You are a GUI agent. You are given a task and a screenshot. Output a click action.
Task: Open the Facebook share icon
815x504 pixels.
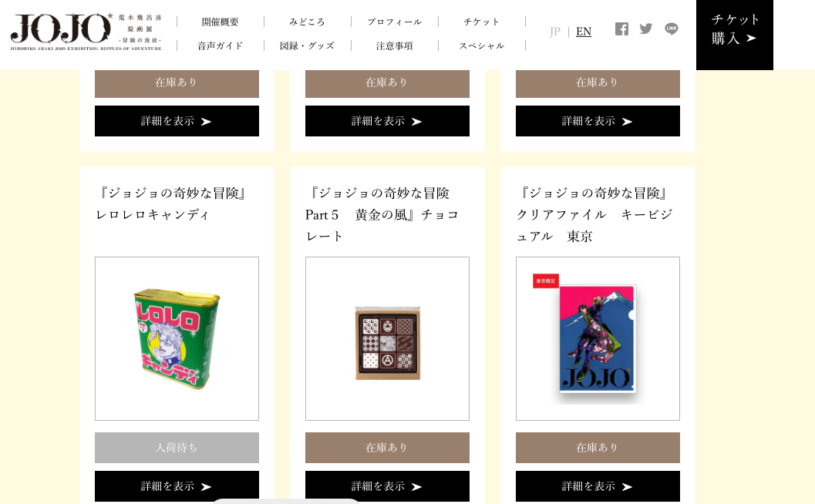pos(621,29)
